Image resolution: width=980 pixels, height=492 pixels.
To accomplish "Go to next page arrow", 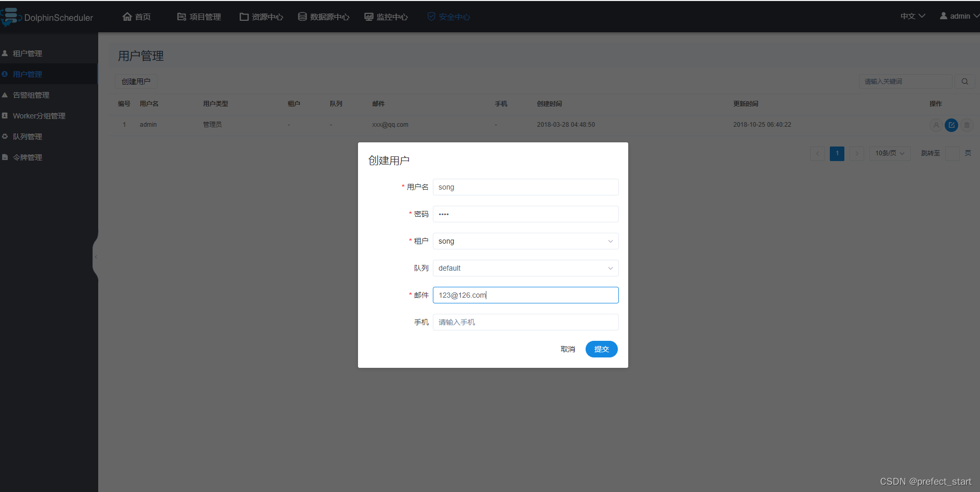I will (857, 153).
